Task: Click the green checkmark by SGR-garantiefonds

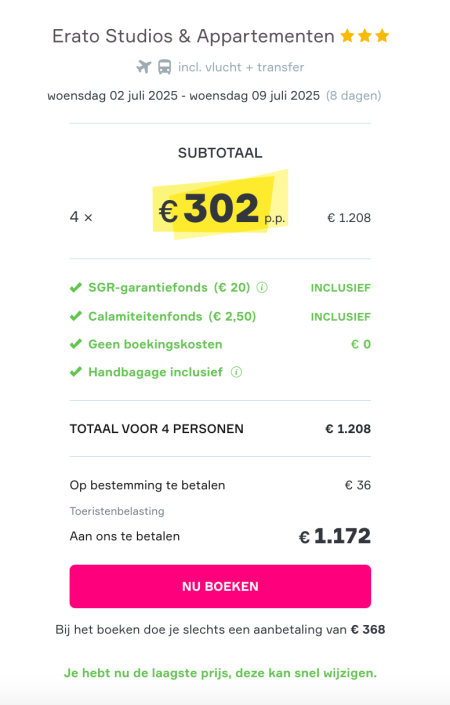Action: pyautogui.click(x=76, y=287)
